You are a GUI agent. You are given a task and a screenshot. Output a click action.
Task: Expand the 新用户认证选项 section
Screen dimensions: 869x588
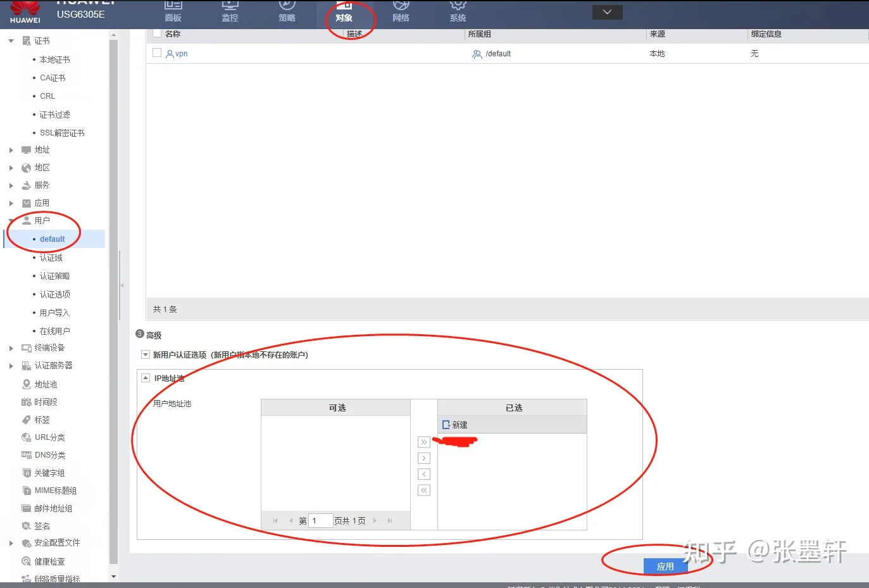tap(145, 354)
